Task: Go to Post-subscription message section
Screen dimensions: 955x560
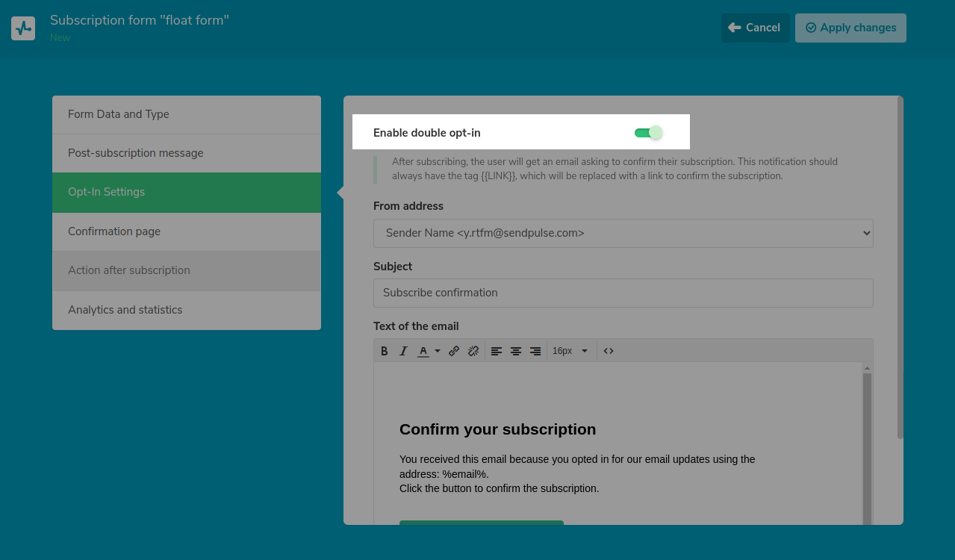Action: point(187,153)
